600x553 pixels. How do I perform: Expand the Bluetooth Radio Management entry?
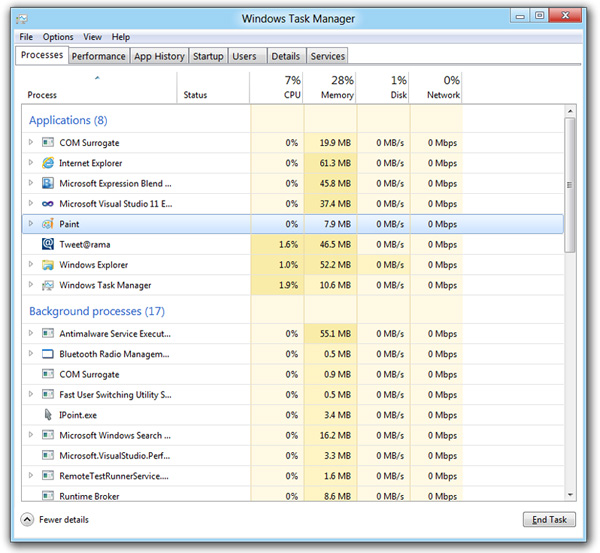tap(31, 353)
